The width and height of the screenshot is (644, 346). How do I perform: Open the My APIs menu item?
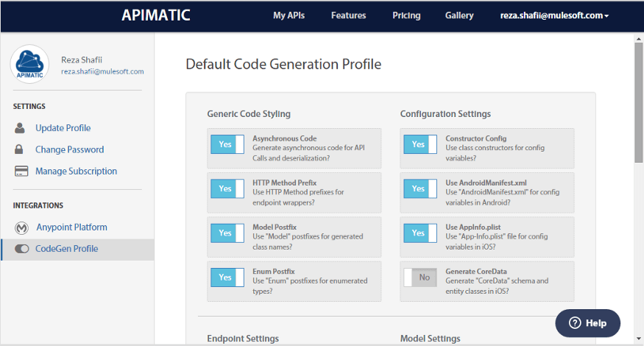pos(289,15)
